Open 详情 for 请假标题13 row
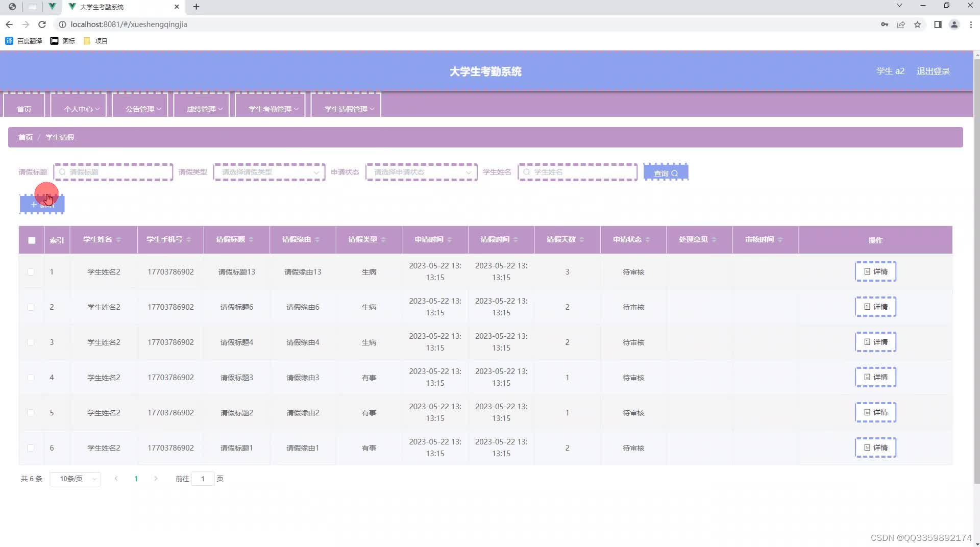The image size is (980, 547). [875, 271]
